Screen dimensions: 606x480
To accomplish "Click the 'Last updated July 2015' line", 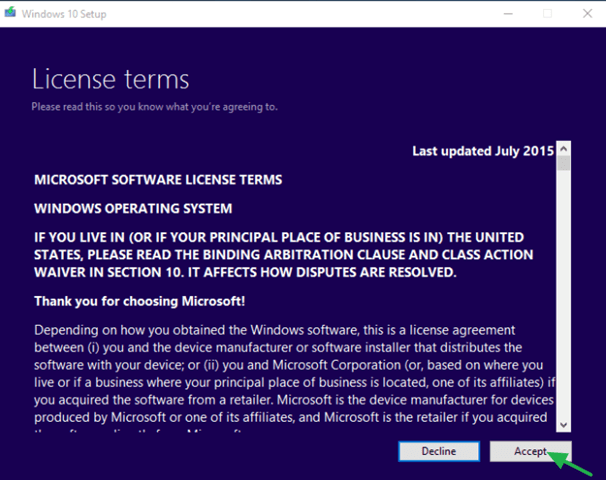I will coord(483,151).
